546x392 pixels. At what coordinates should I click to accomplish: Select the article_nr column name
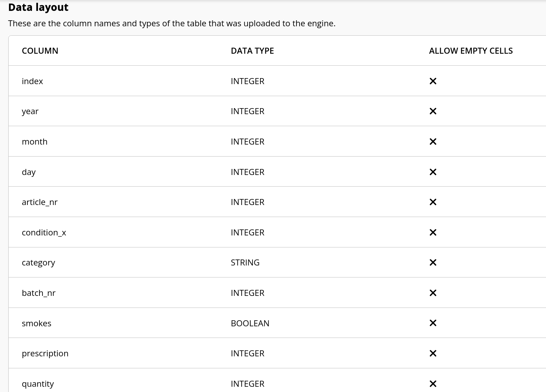pos(39,202)
